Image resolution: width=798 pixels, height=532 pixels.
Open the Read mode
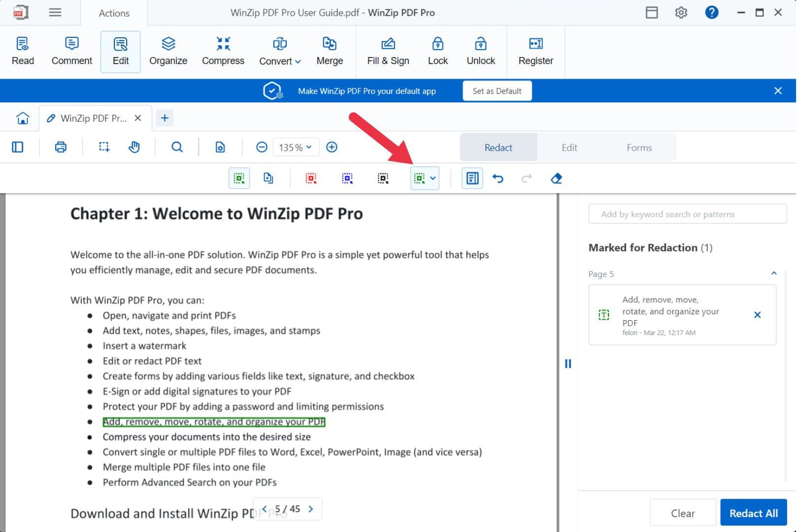[23, 51]
